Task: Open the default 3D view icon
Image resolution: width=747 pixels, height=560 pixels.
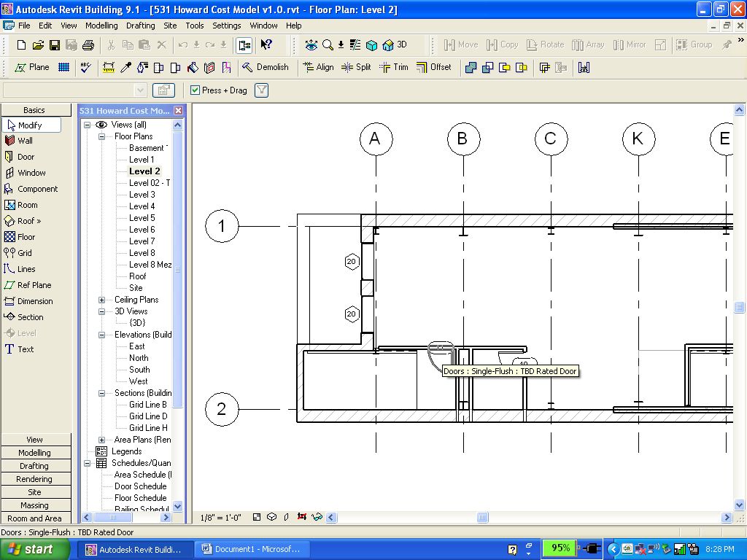Action: (x=395, y=44)
